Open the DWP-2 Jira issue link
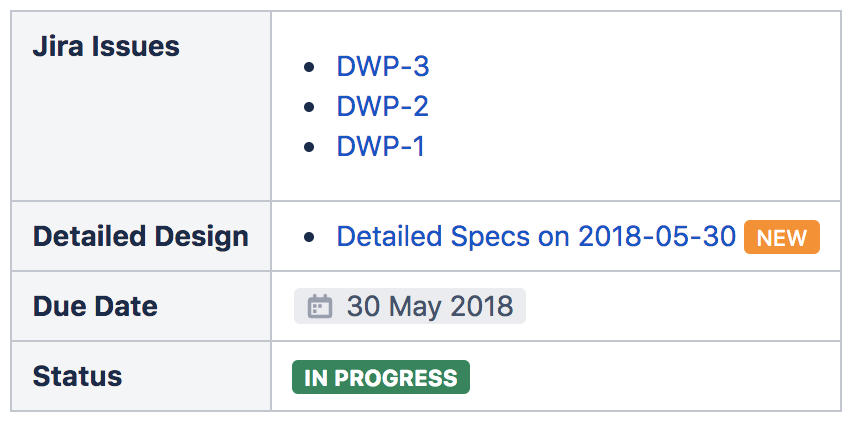852x422 pixels. pyautogui.click(x=383, y=107)
